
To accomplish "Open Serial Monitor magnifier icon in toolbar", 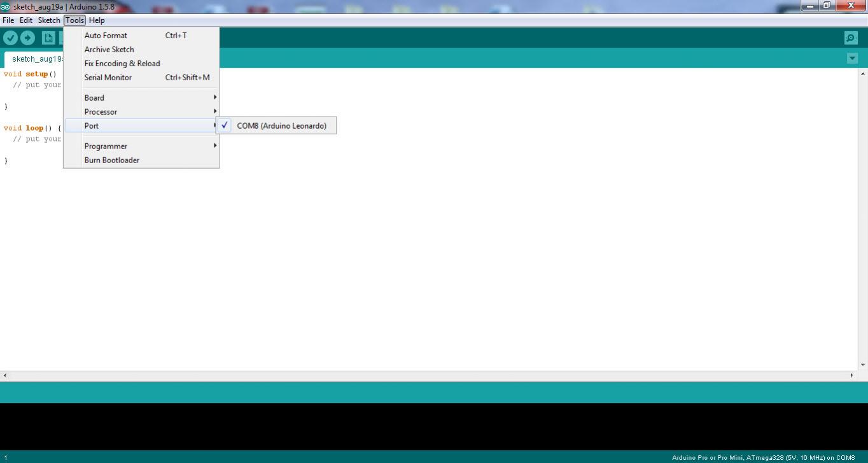I will (x=851, y=38).
